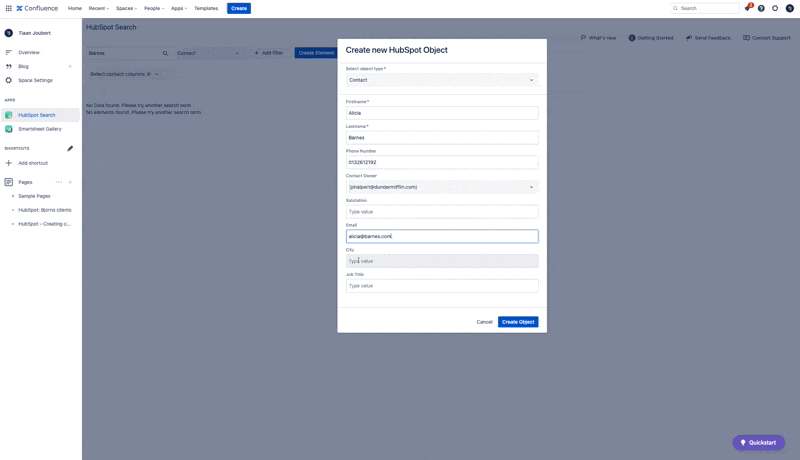800x460 pixels.
Task: Click the top Search box
Action: [705, 8]
